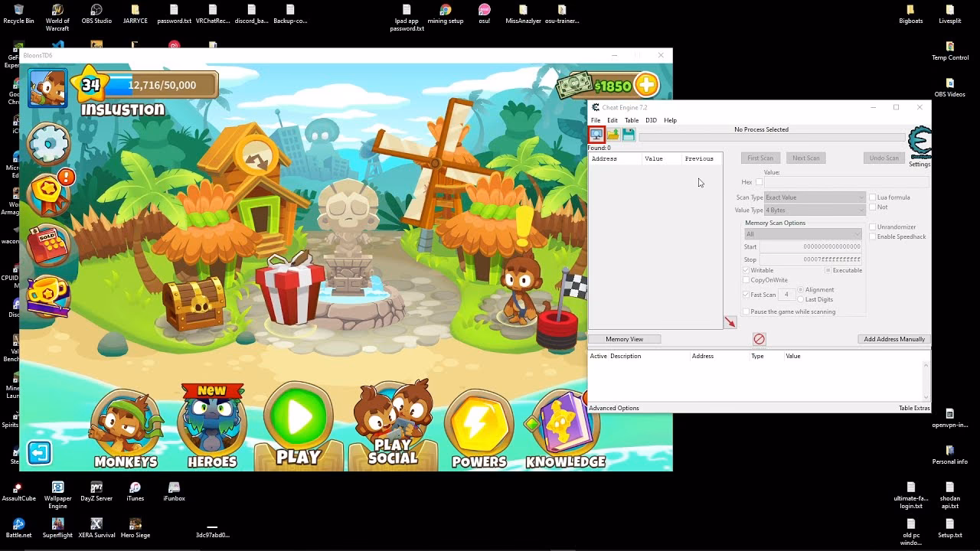Open the File menu in Cheat Engine
The height and width of the screenshot is (551, 980).
[596, 120]
